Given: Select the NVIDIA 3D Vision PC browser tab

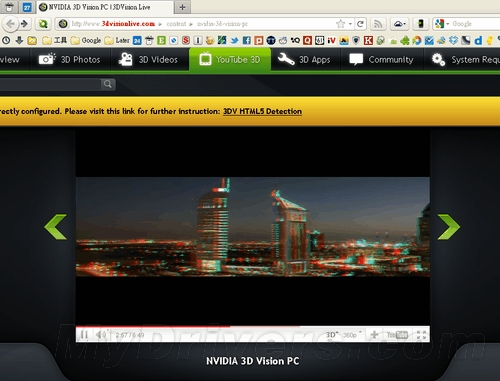Looking at the screenshot, I should click(104, 7).
